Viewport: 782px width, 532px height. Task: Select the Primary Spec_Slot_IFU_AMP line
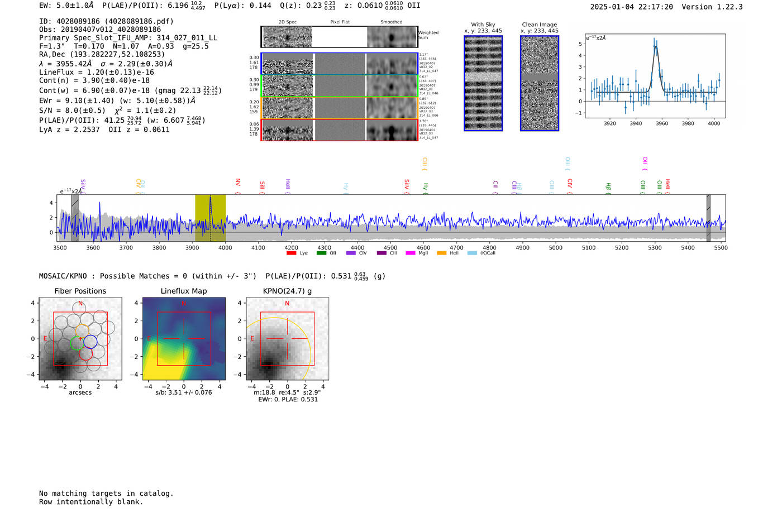(128, 38)
